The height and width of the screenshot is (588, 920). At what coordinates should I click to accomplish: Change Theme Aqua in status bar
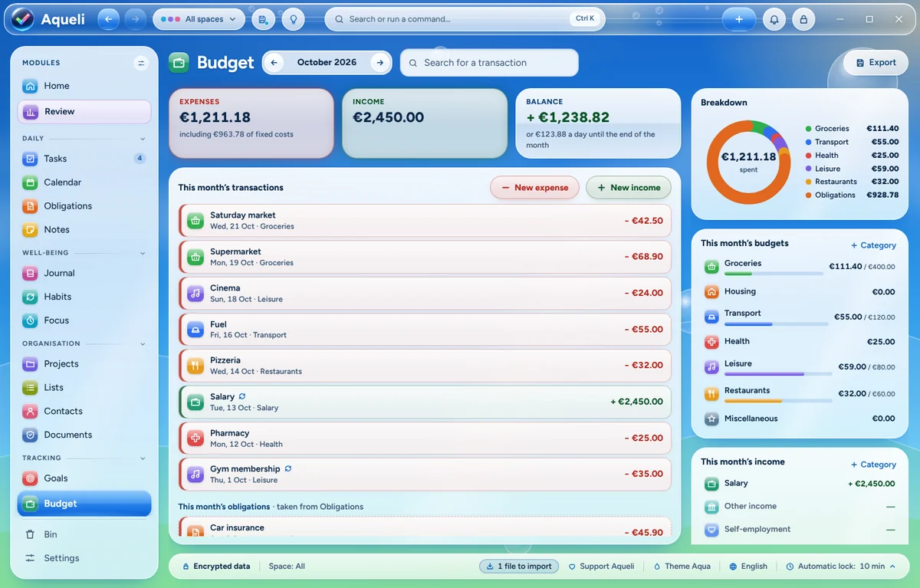pos(682,567)
